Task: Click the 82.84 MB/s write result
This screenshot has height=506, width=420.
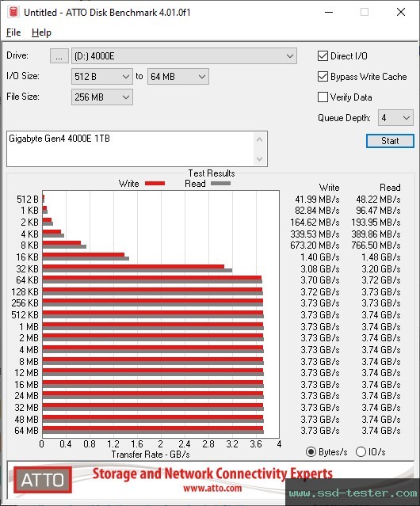Action: click(317, 211)
